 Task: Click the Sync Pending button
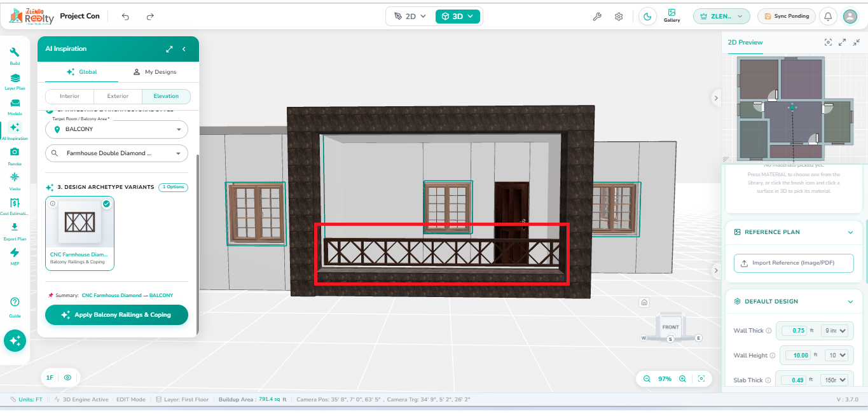tap(787, 17)
